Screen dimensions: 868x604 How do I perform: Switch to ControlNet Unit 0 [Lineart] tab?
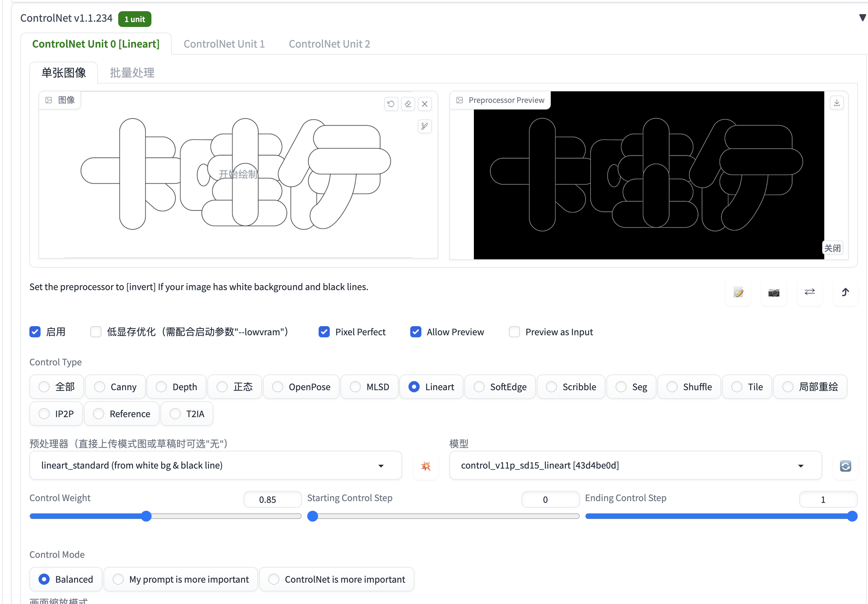pyautogui.click(x=95, y=44)
